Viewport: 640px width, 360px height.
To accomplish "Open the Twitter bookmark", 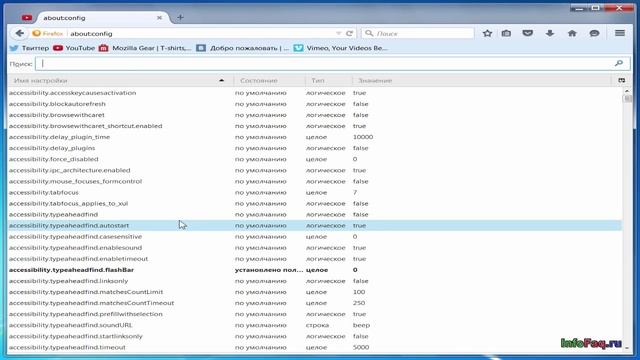I will point(29,48).
